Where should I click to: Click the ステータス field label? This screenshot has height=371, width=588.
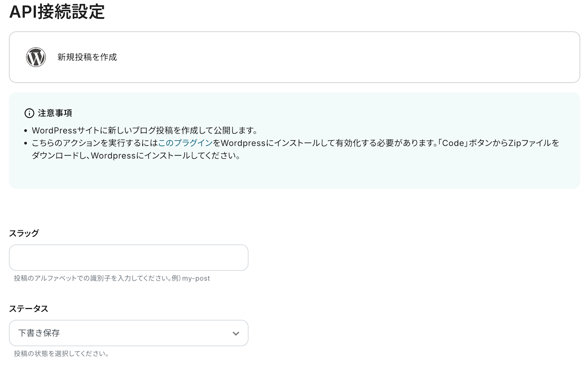point(29,309)
